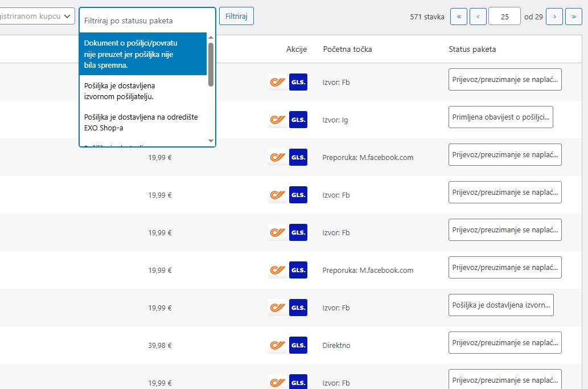588x389 pixels.
Task: Select 'Dokument o pošiljci/povratu nije preuzet' option
Action: (x=142, y=54)
